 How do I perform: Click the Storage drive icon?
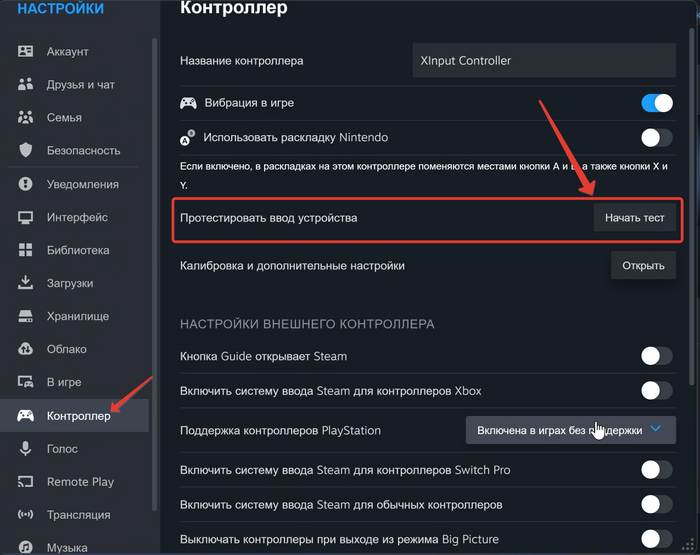26,316
